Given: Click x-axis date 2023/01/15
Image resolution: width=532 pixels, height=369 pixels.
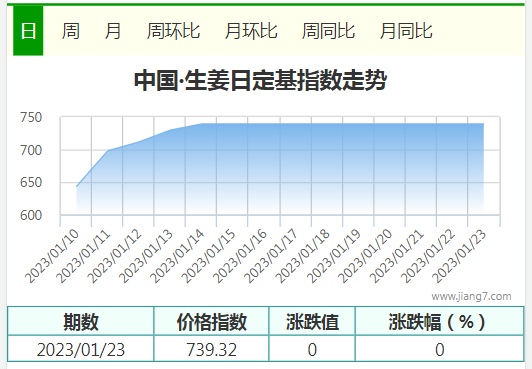Looking at the screenshot, I should 208,256.
